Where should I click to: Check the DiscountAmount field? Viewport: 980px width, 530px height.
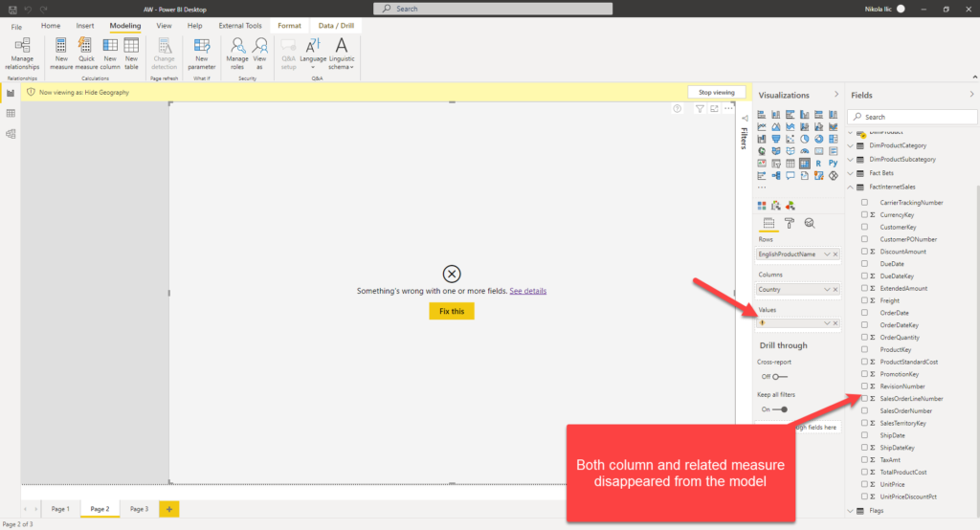[x=864, y=252]
